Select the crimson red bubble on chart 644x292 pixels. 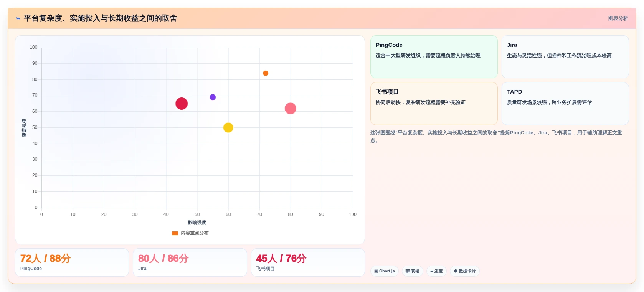(x=182, y=104)
